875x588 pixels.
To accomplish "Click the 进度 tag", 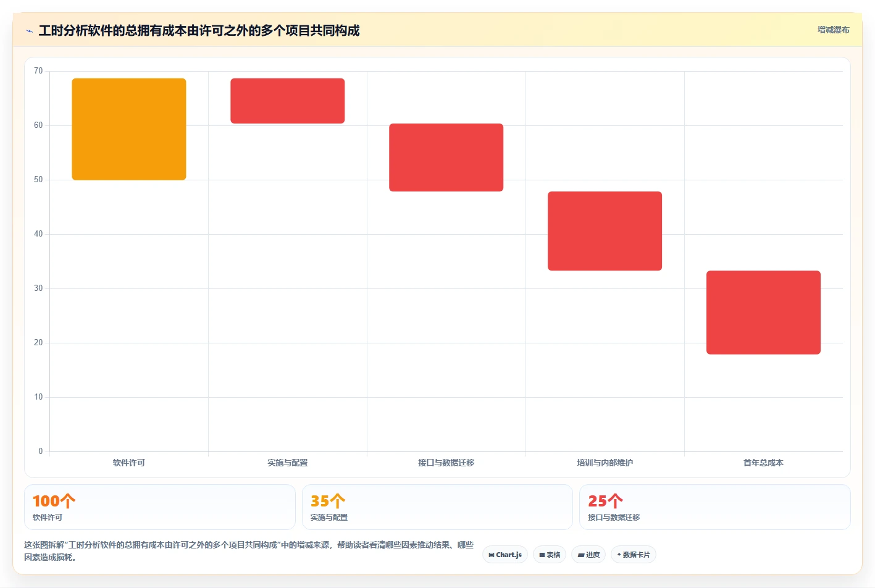I will pyautogui.click(x=588, y=555).
